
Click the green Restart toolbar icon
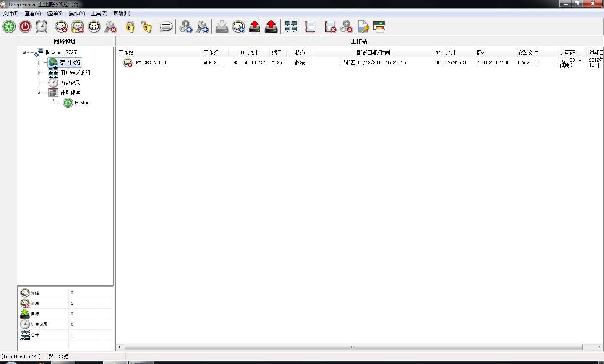tap(9, 26)
